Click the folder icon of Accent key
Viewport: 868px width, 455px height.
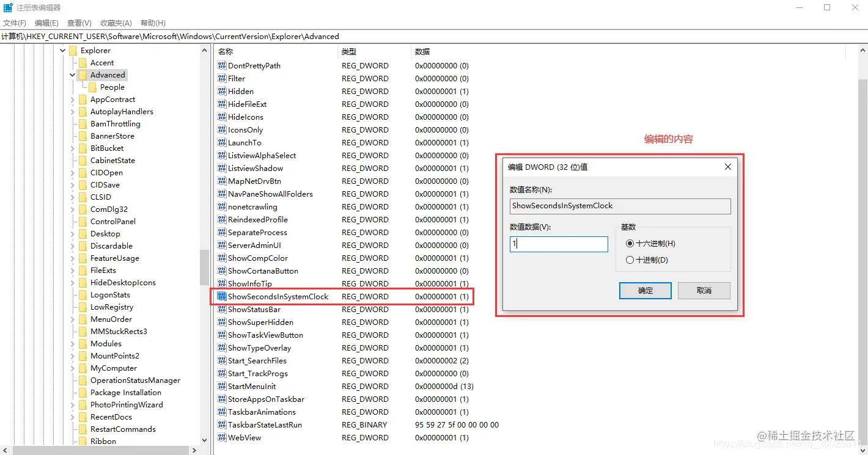tap(83, 63)
